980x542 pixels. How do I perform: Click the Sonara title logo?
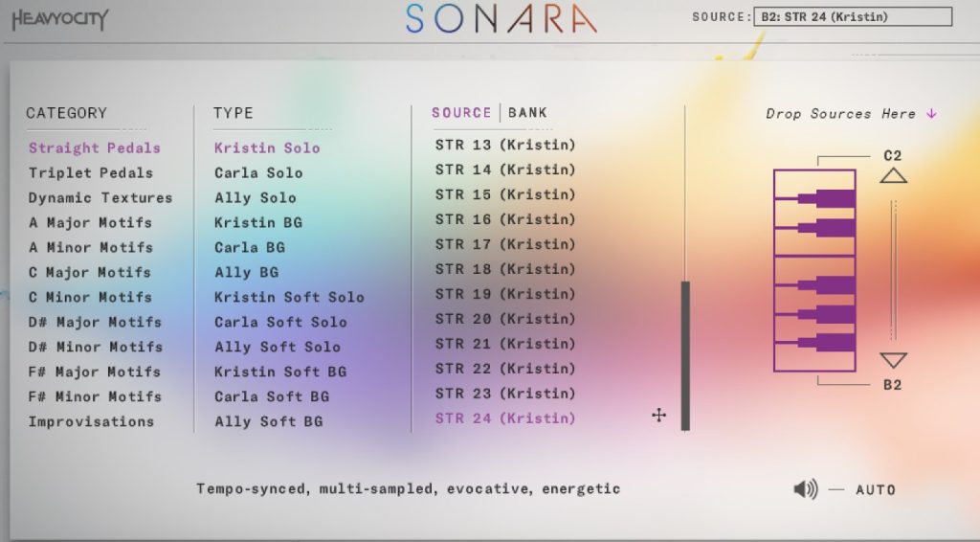point(501,19)
